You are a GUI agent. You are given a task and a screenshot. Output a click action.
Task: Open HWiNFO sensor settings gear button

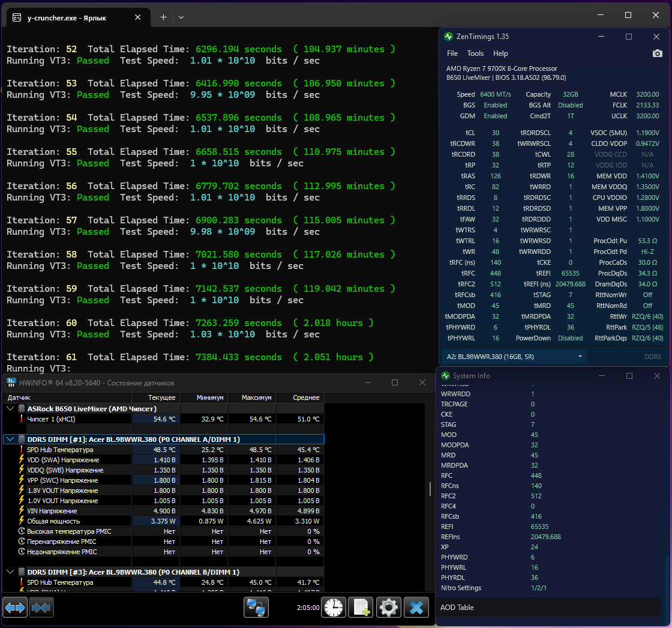pyautogui.click(x=389, y=608)
